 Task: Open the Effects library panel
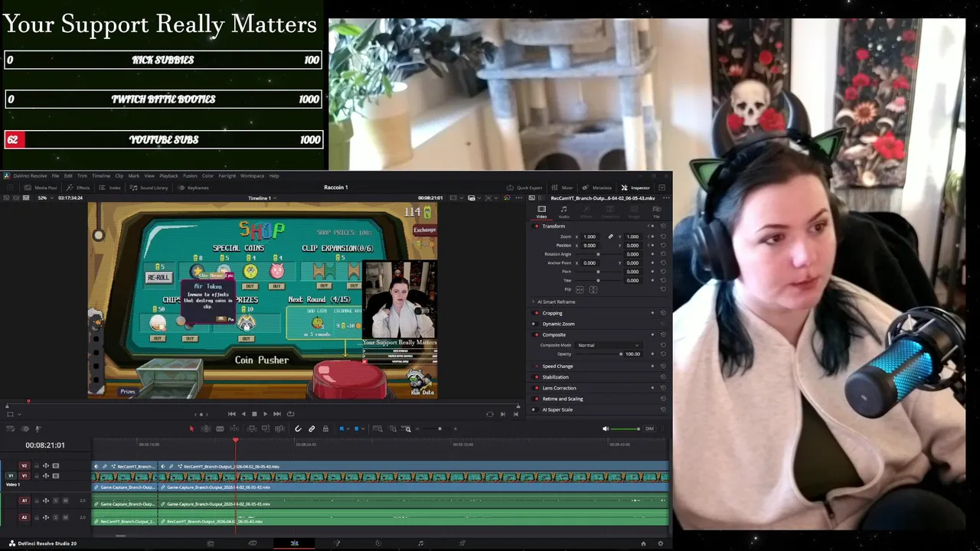click(79, 187)
